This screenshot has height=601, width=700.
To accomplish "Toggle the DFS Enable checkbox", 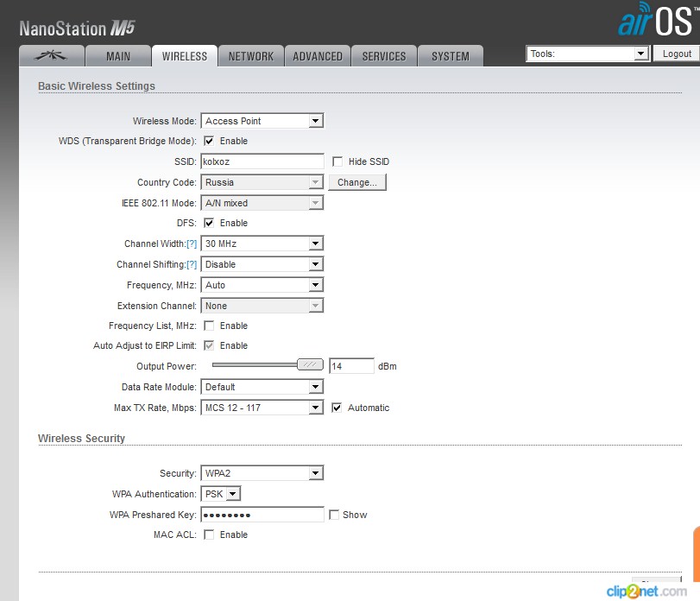I will [209, 223].
